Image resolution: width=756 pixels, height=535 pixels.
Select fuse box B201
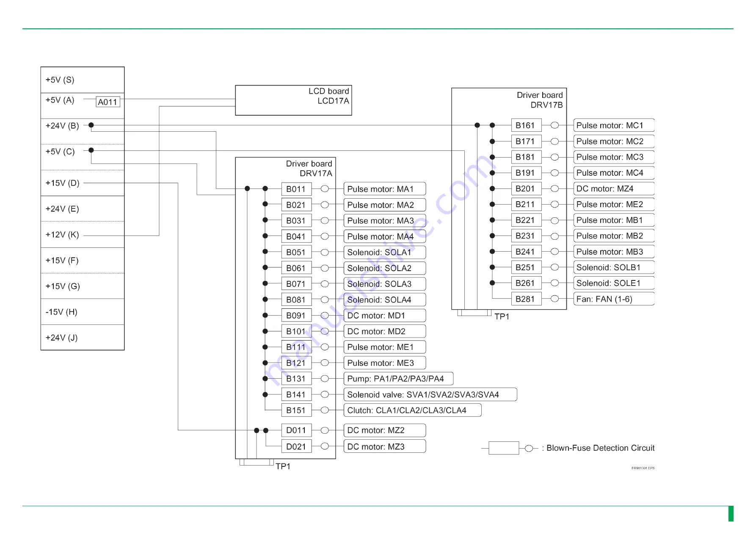(x=526, y=188)
